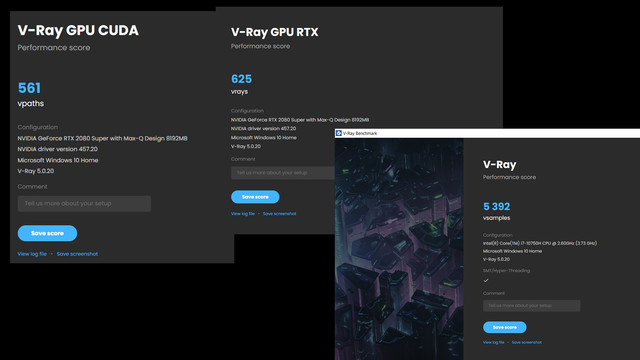Click the Intel Core i7-10750H CPU line
Image resolution: width=640 pixels, height=360 pixels.
[540, 243]
